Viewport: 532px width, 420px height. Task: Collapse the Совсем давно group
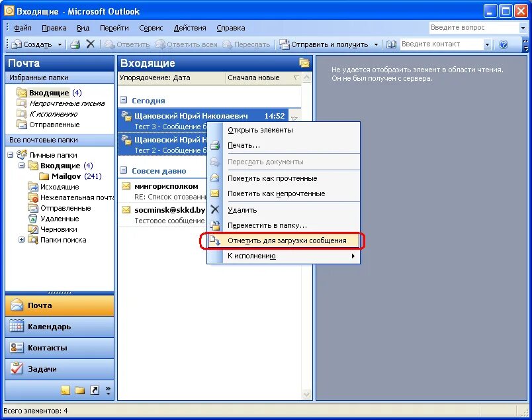click(x=124, y=170)
